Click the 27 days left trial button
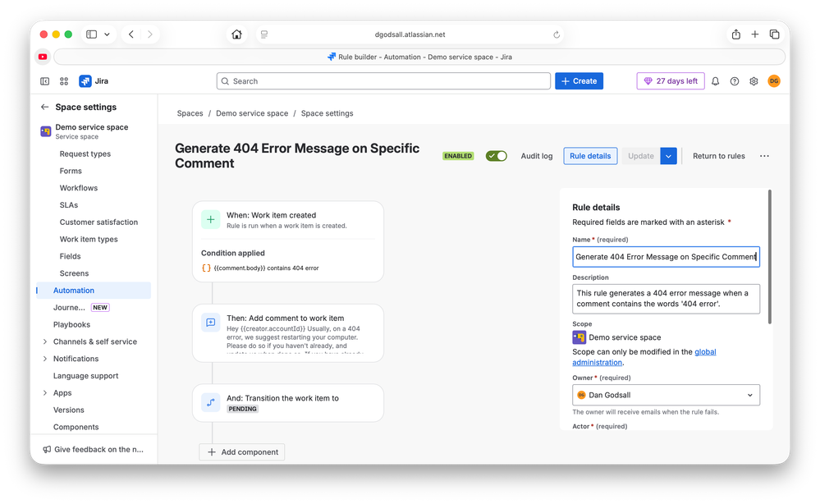This screenshot has width=820, height=504. [671, 81]
